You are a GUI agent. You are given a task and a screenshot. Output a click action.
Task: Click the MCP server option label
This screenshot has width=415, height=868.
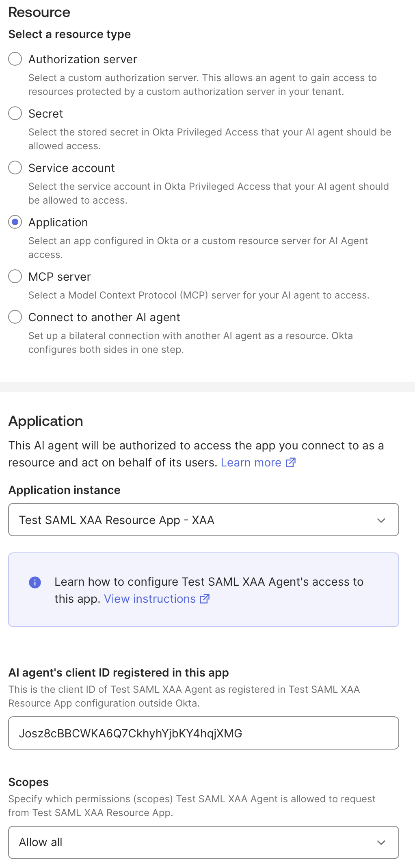(x=60, y=277)
